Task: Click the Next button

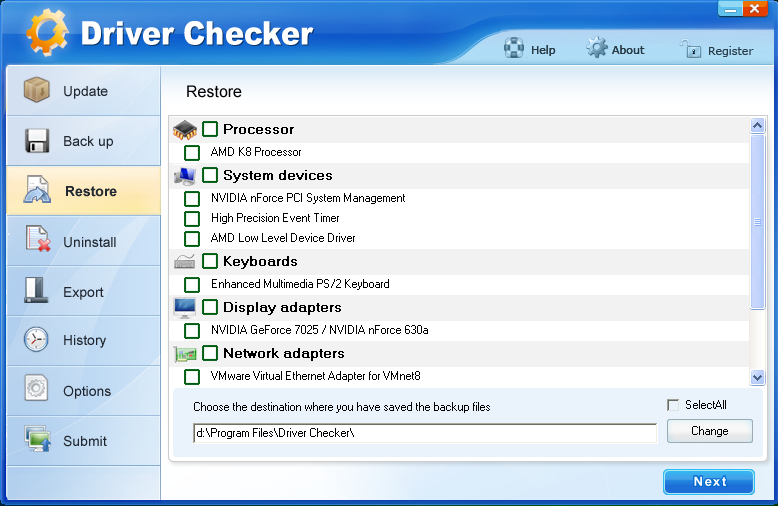Action: pos(709,482)
